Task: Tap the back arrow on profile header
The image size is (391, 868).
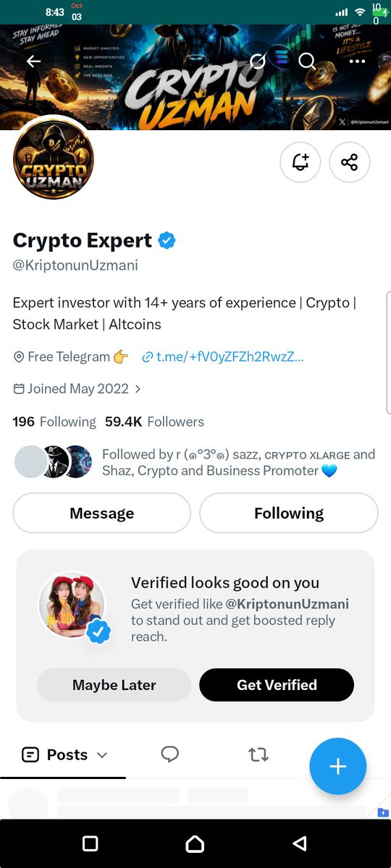Action: tap(34, 61)
